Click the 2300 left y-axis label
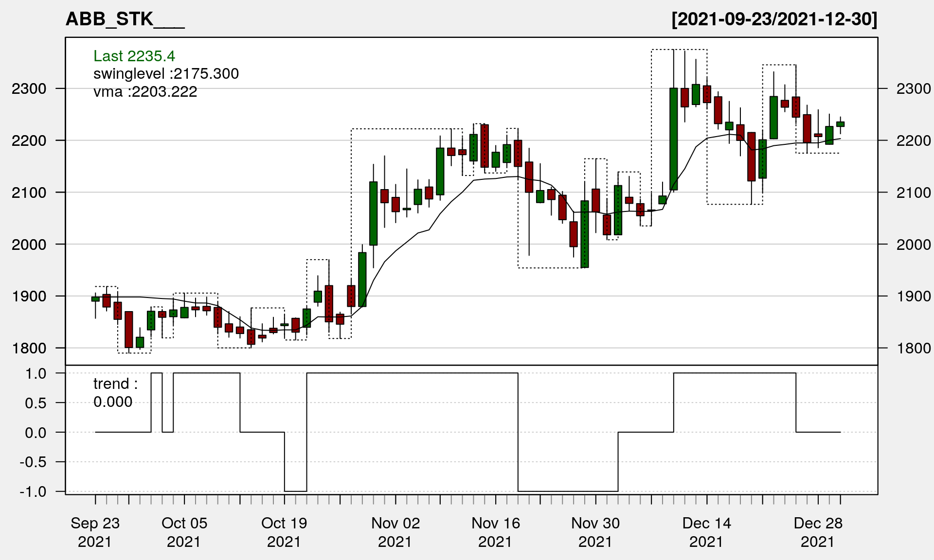Viewport: 934px width, 560px height. click(x=29, y=89)
